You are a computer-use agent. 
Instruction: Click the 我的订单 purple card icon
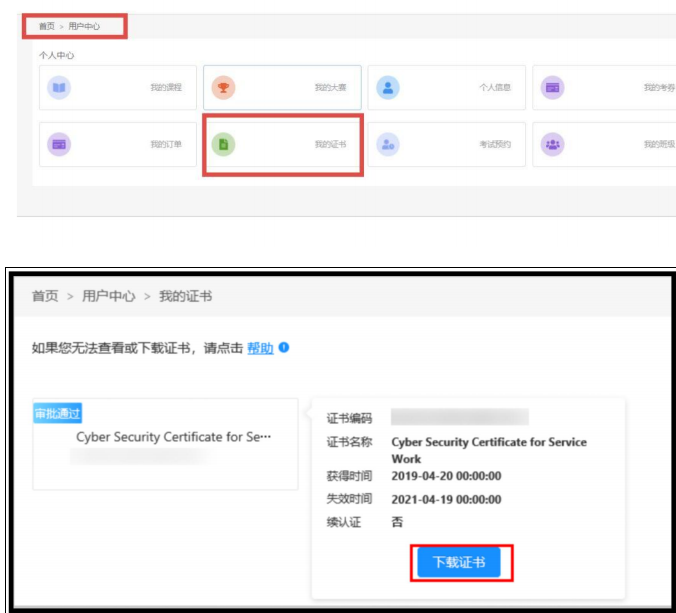coord(59,144)
